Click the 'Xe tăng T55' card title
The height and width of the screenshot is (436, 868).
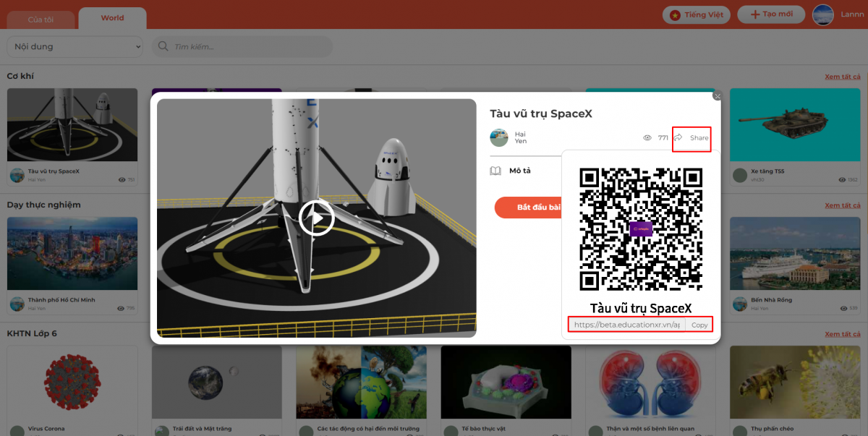point(767,171)
